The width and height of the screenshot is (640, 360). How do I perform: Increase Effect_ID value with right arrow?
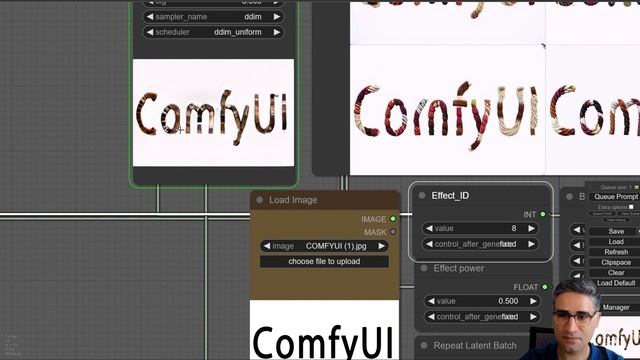pyautogui.click(x=531, y=228)
